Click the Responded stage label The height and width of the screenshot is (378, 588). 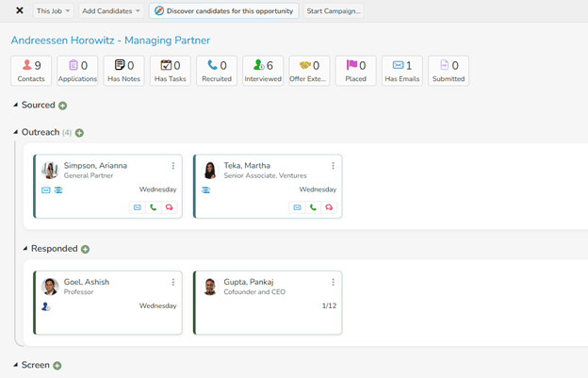[x=55, y=248]
